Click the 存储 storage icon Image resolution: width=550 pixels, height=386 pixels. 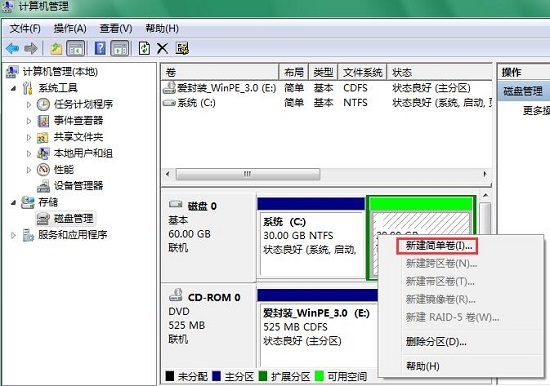[x=28, y=202]
